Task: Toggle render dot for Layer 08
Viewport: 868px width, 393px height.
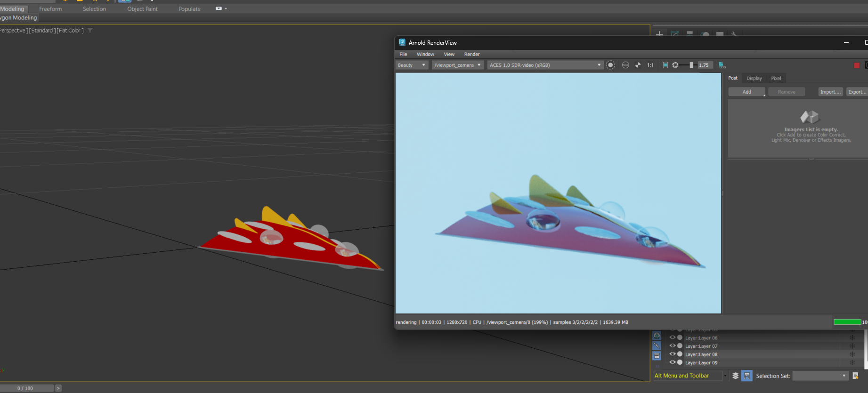Action: pos(680,354)
